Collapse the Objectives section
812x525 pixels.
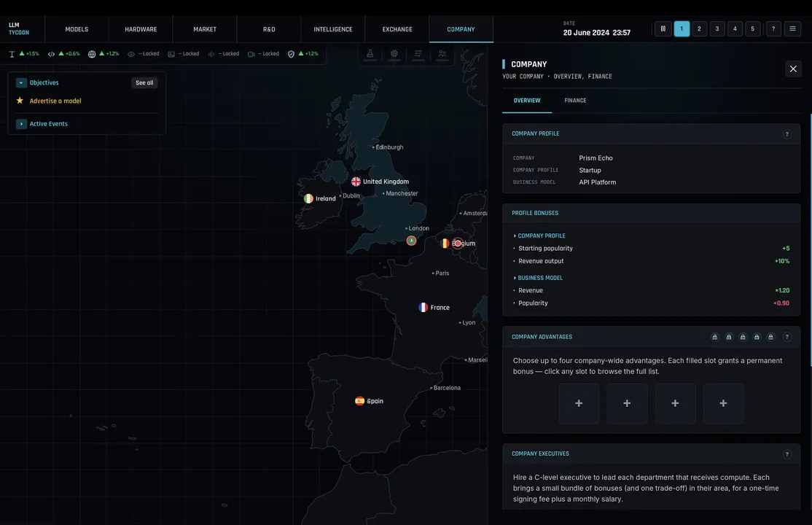tap(21, 83)
